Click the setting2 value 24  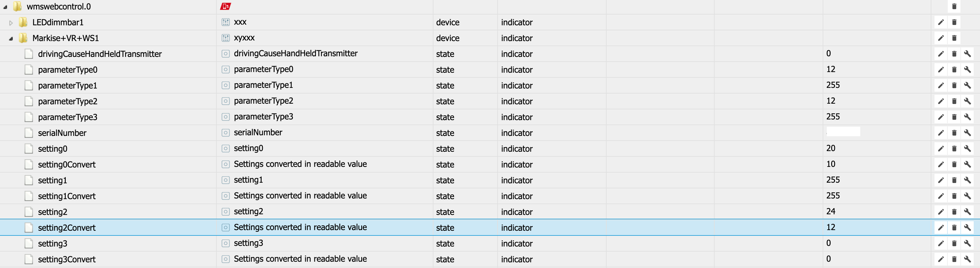[831, 212]
